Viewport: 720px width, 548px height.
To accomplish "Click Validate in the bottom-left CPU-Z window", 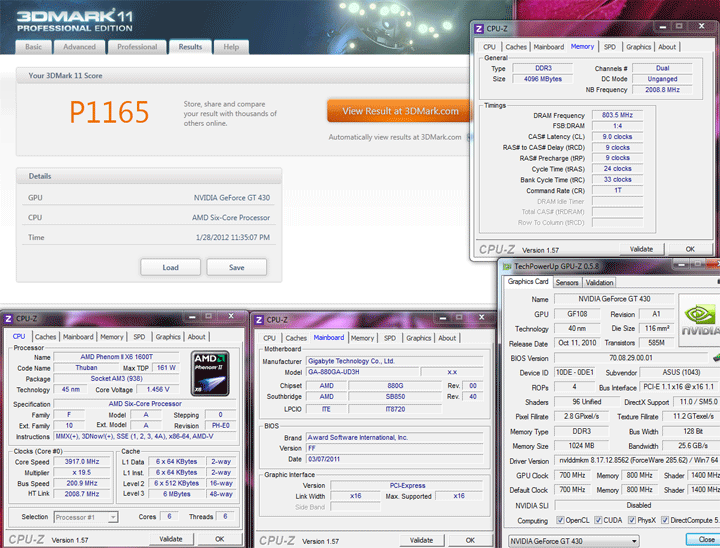I will coord(171,539).
